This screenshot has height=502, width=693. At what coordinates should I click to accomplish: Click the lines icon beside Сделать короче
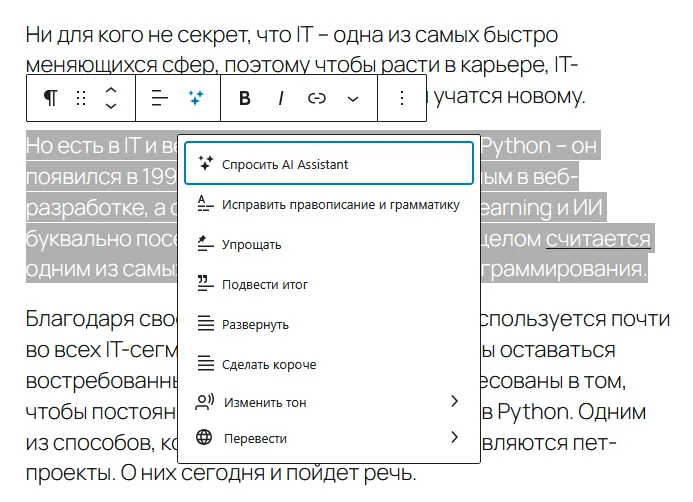click(206, 364)
